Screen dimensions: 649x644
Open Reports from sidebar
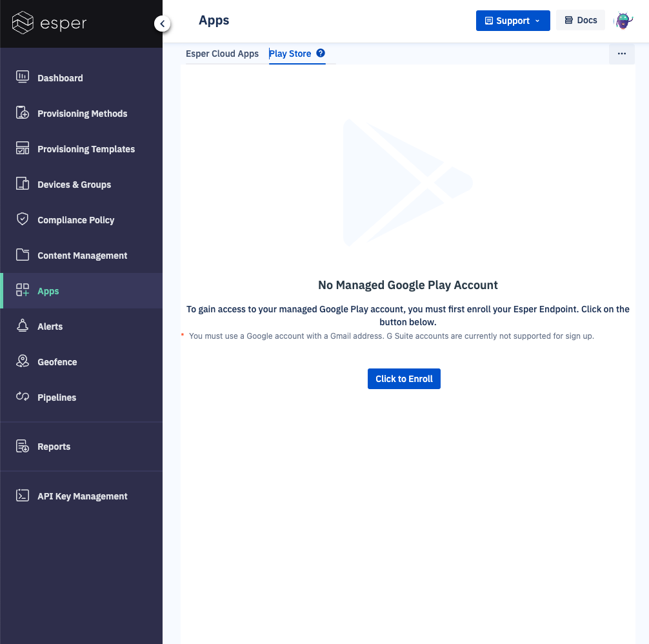tap(81, 447)
